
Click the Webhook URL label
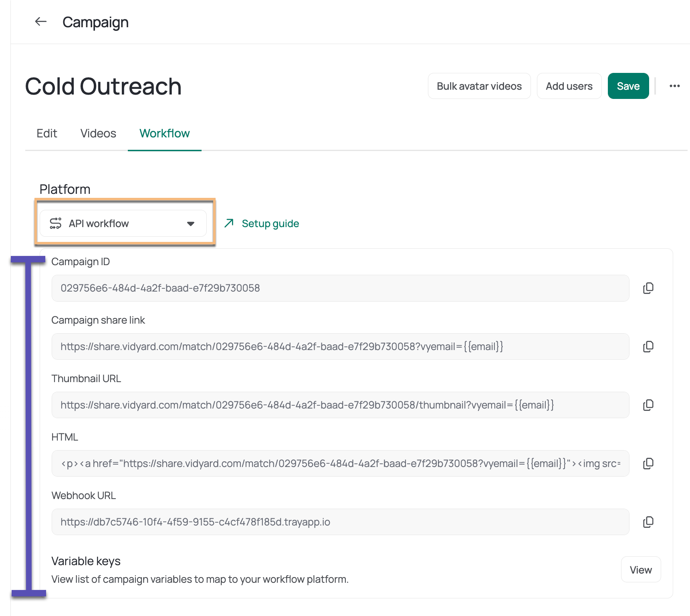84,495
